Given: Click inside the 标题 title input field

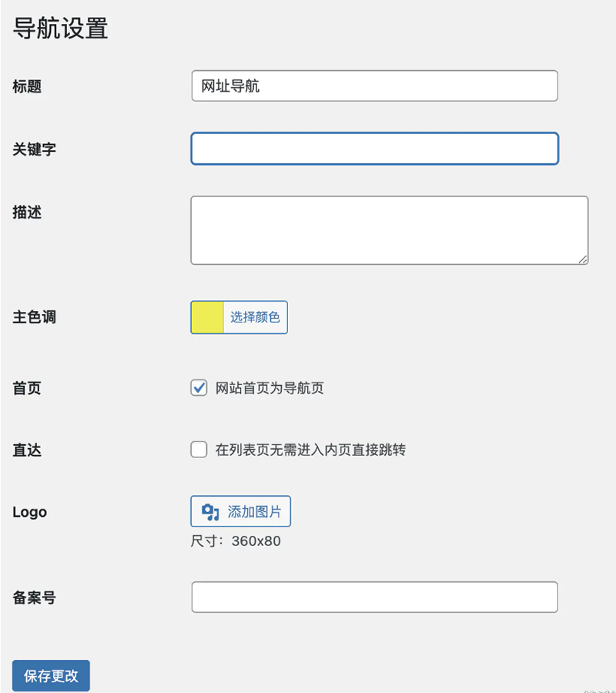Looking at the screenshot, I should tap(374, 85).
